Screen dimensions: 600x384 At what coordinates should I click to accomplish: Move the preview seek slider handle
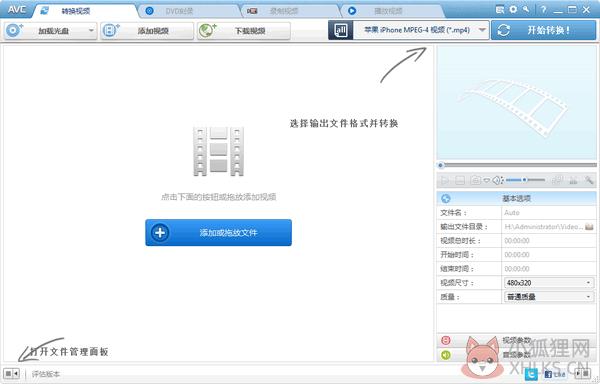[x=440, y=165]
